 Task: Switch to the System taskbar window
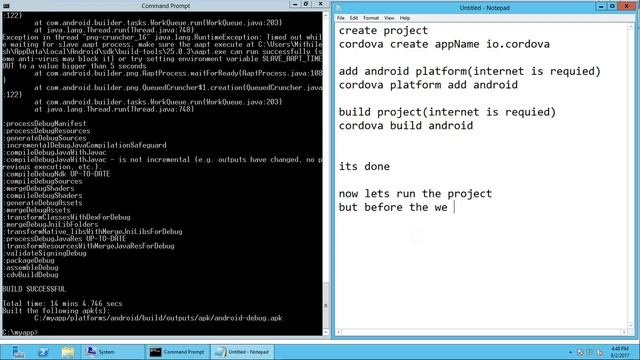(x=112, y=352)
